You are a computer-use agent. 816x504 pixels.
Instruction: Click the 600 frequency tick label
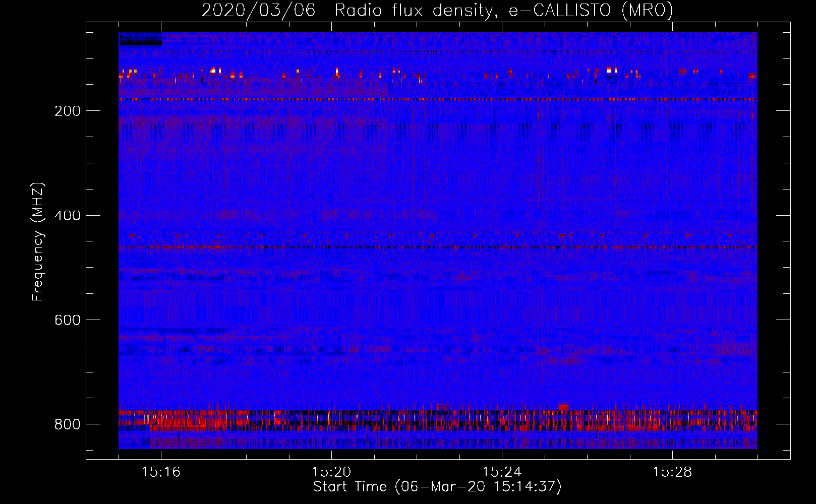pos(68,320)
